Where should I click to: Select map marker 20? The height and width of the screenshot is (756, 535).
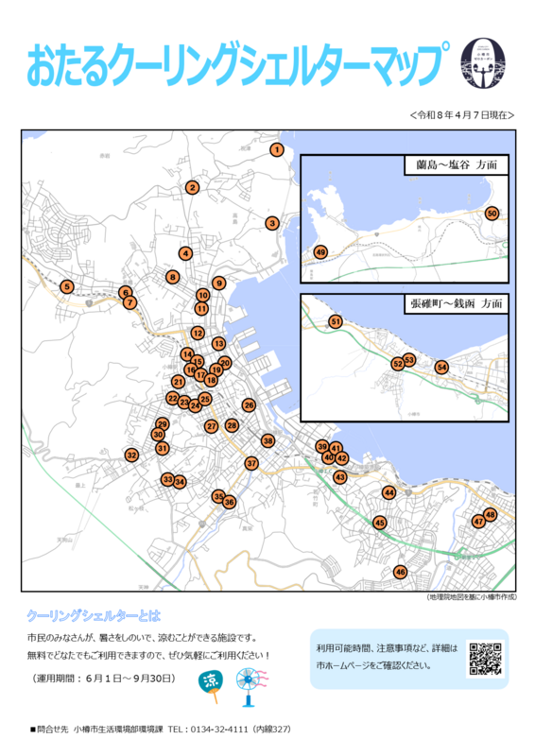pos(225,363)
